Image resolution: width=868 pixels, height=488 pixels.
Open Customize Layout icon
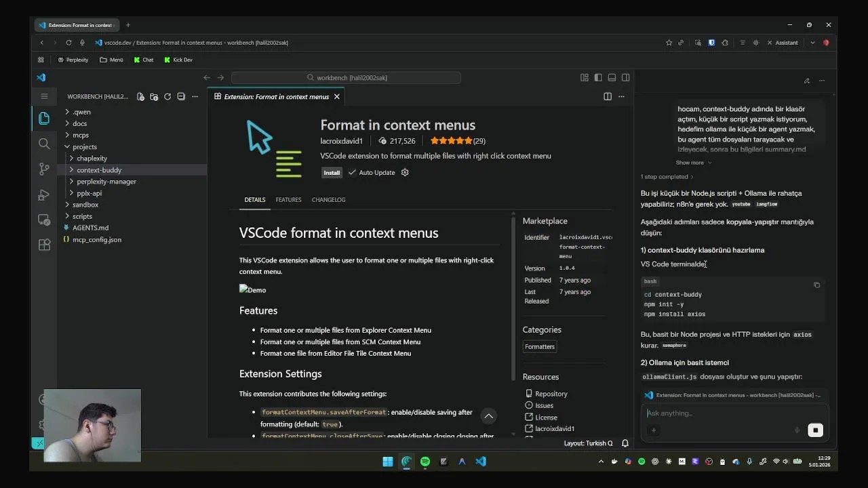point(585,77)
